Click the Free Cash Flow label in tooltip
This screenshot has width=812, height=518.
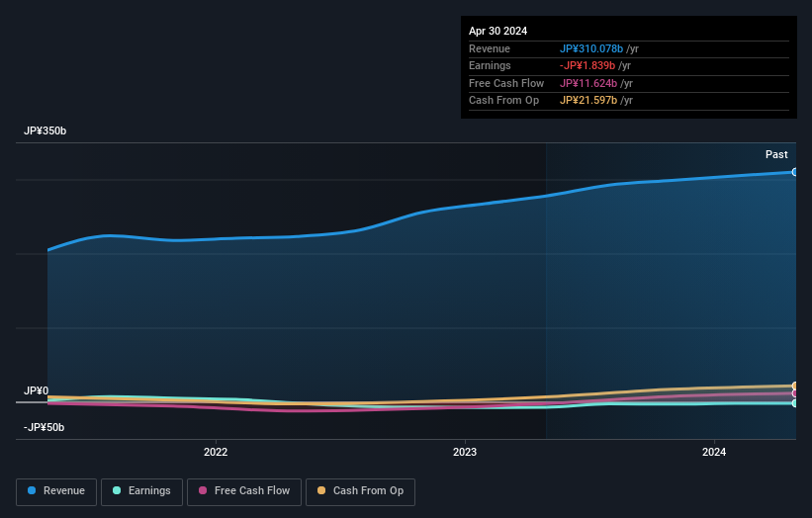pyautogui.click(x=506, y=83)
